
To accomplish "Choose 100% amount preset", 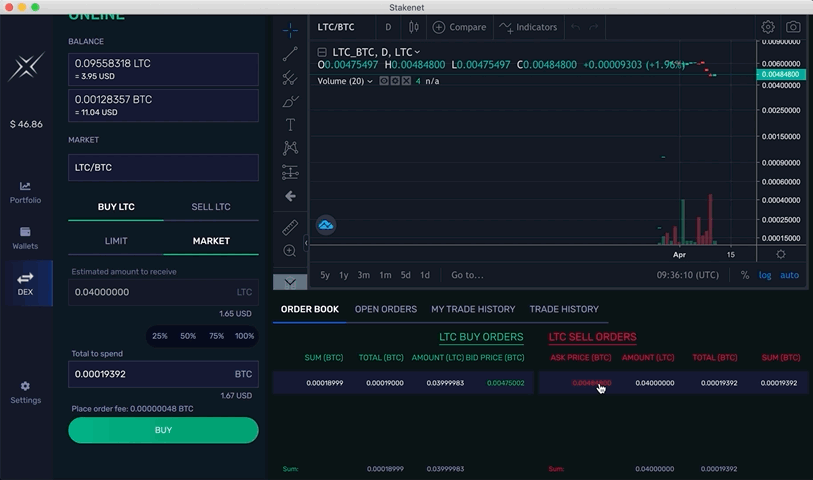I will [x=244, y=336].
